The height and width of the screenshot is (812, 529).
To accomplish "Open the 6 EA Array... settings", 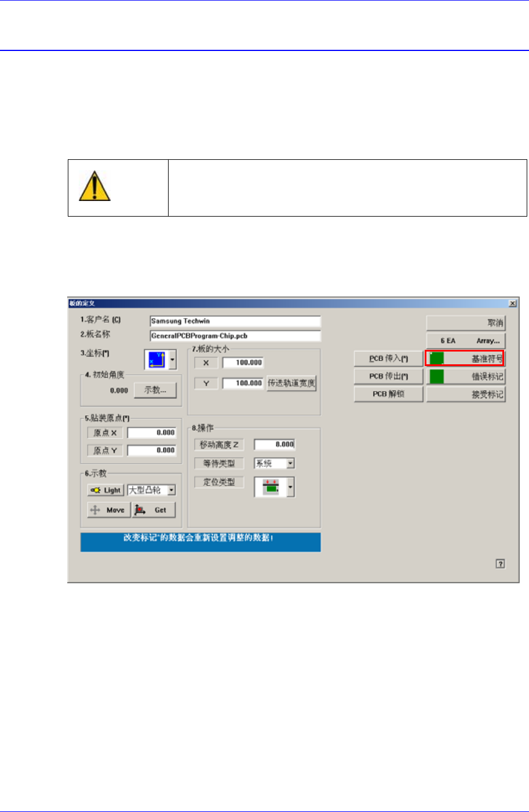I will pyautogui.click(x=466, y=341).
